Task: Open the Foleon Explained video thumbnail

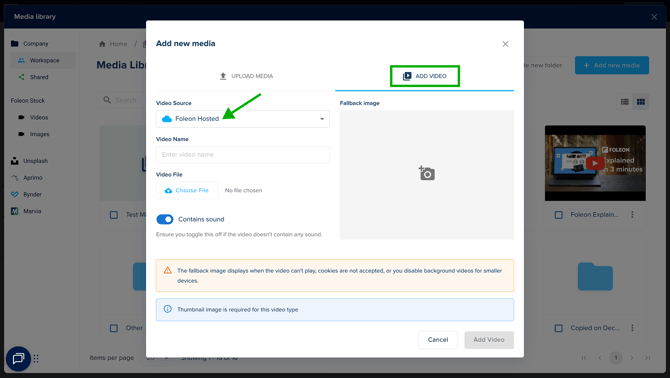Action: click(595, 163)
